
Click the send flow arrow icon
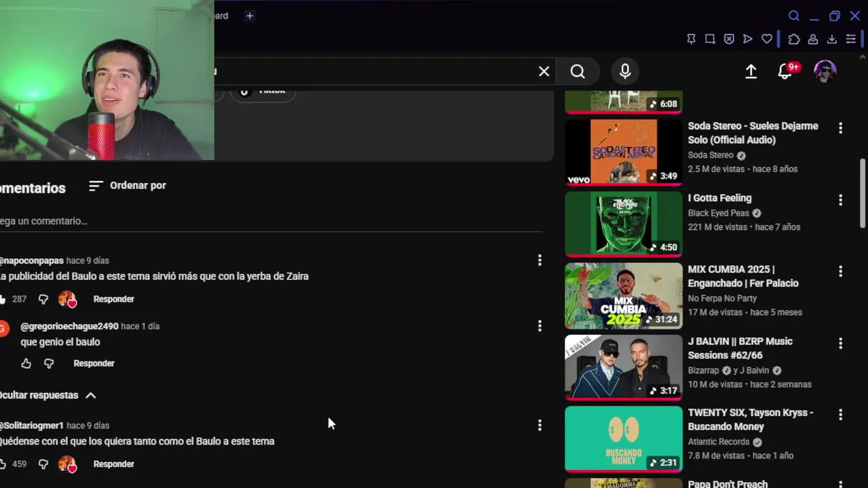(x=748, y=39)
